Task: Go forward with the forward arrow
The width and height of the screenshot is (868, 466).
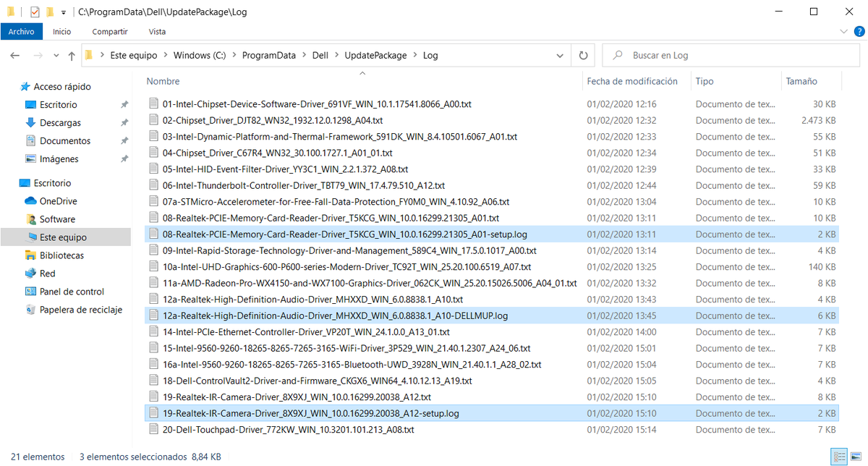Action: [38, 56]
